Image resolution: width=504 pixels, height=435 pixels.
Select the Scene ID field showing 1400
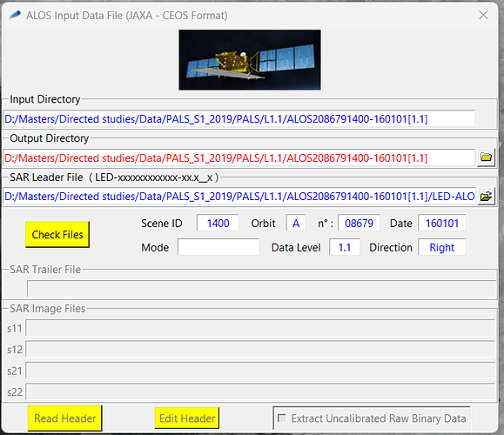pos(218,223)
